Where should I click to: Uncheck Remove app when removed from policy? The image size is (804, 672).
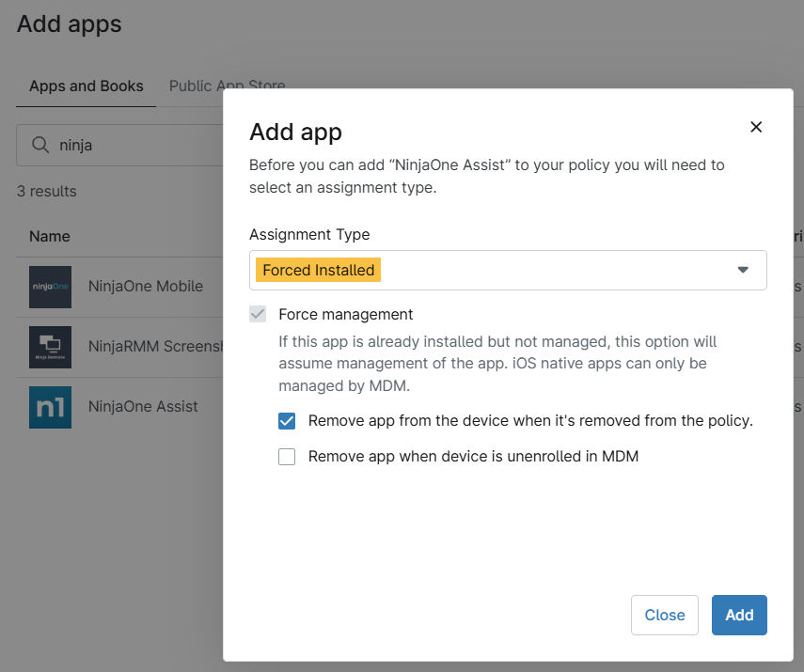pyautogui.click(x=287, y=421)
